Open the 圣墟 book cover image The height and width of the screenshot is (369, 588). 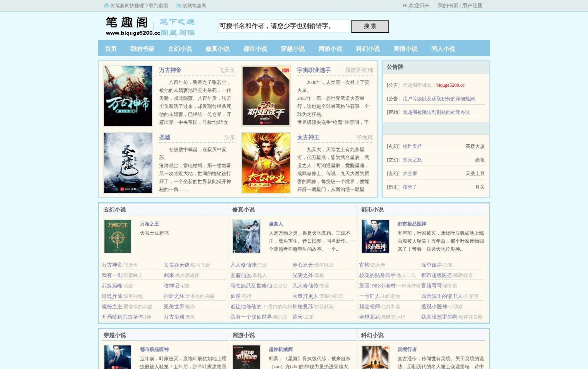(128, 163)
